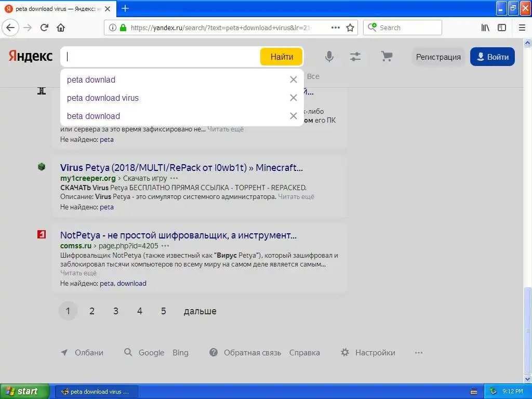Toggle the browser sidebar view
532x399 pixels.
click(502, 28)
